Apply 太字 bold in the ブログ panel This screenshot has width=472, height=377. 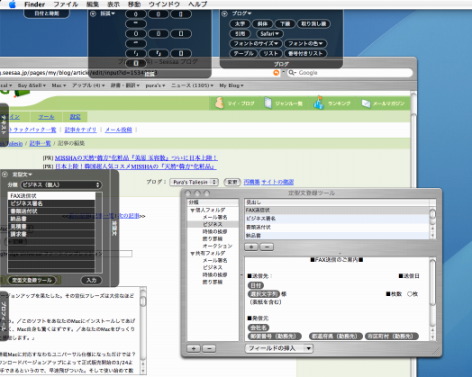[240, 24]
